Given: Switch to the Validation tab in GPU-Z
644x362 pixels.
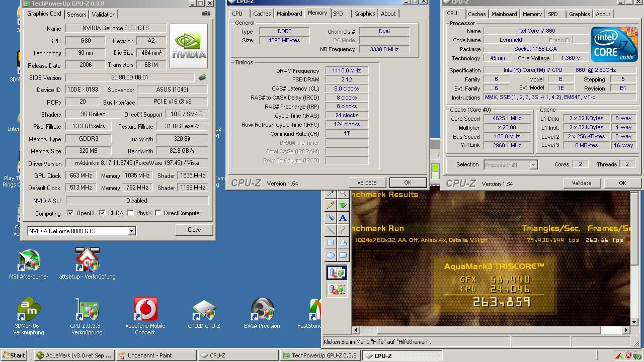Looking at the screenshot, I should click(104, 14).
